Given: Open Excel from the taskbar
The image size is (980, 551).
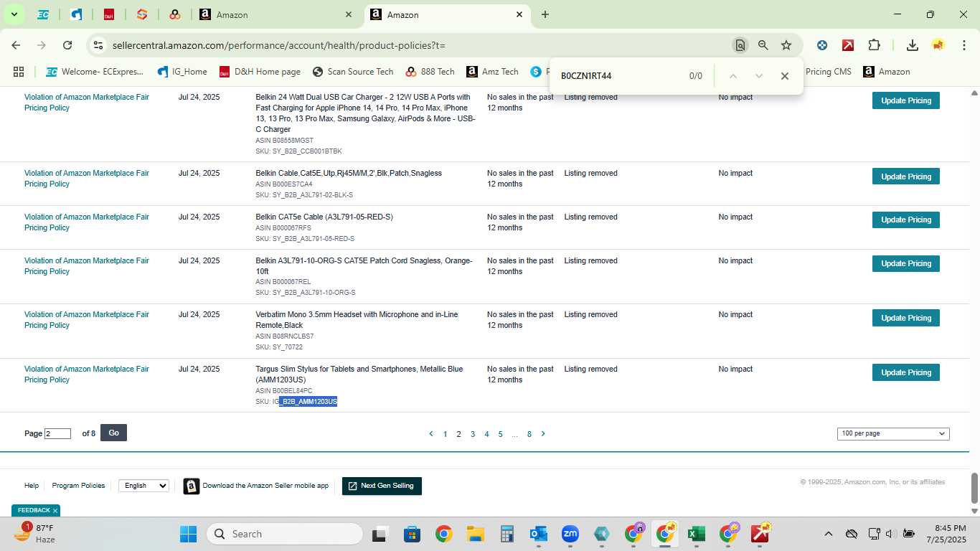Looking at the screenshot, I should (695, 534).
